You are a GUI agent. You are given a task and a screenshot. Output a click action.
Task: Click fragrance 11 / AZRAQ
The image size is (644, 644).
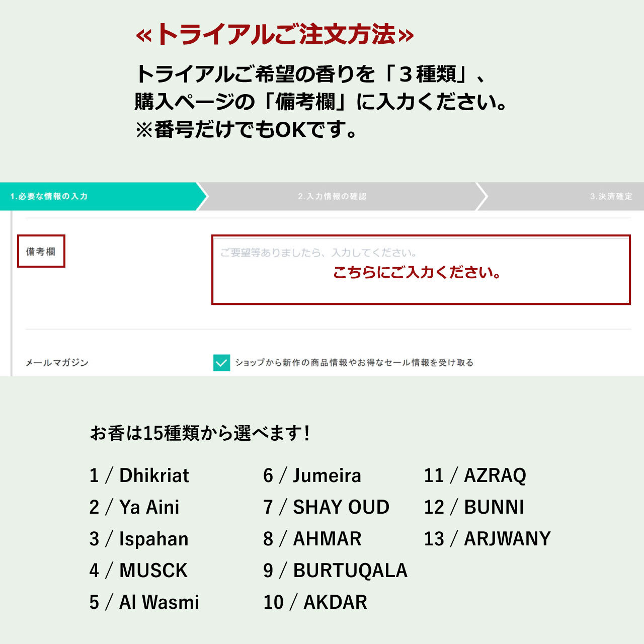[475, 475]
